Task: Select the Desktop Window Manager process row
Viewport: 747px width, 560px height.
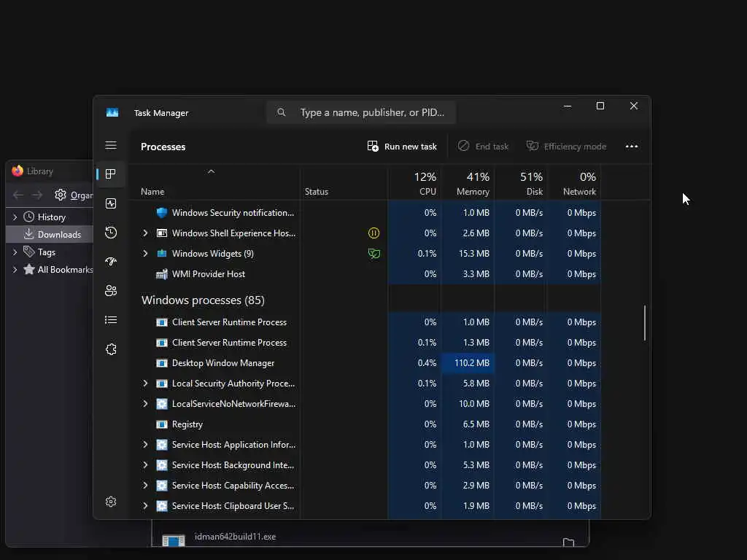Action: [365, 363]
